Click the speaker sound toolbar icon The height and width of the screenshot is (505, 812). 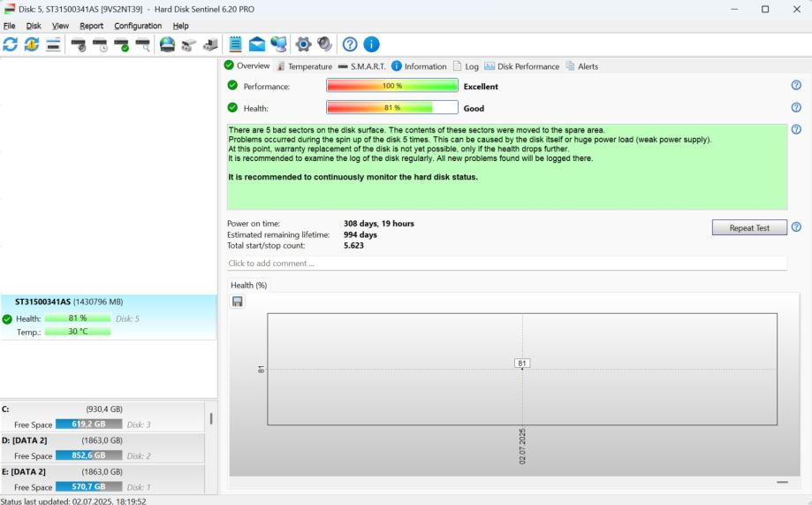point(324,44)
